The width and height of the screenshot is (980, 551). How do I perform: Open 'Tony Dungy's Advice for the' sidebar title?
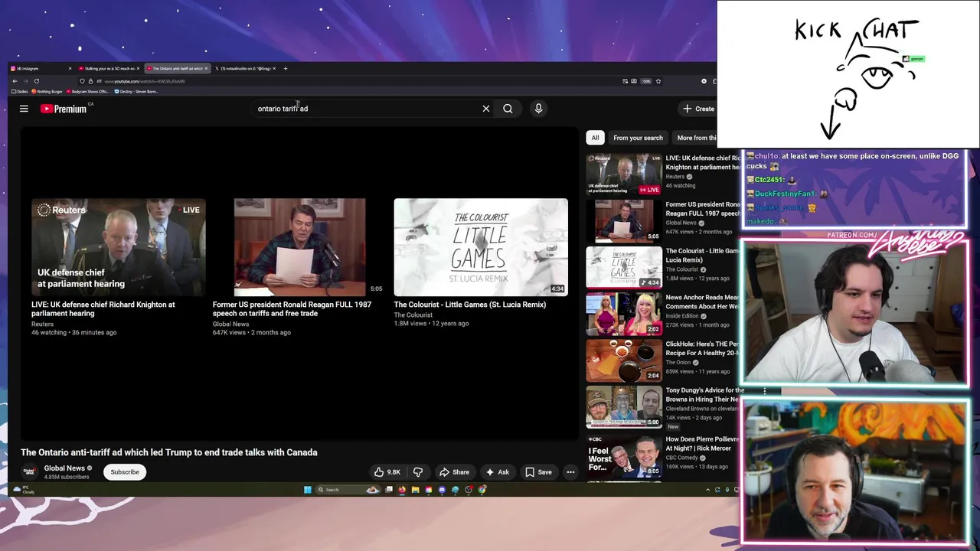click(704, 395)
